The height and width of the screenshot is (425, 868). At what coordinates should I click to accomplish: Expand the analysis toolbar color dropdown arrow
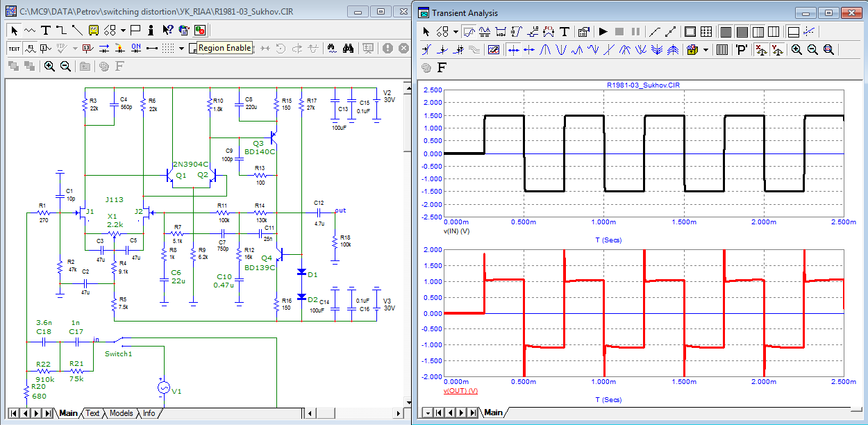[x=706, y=49]
